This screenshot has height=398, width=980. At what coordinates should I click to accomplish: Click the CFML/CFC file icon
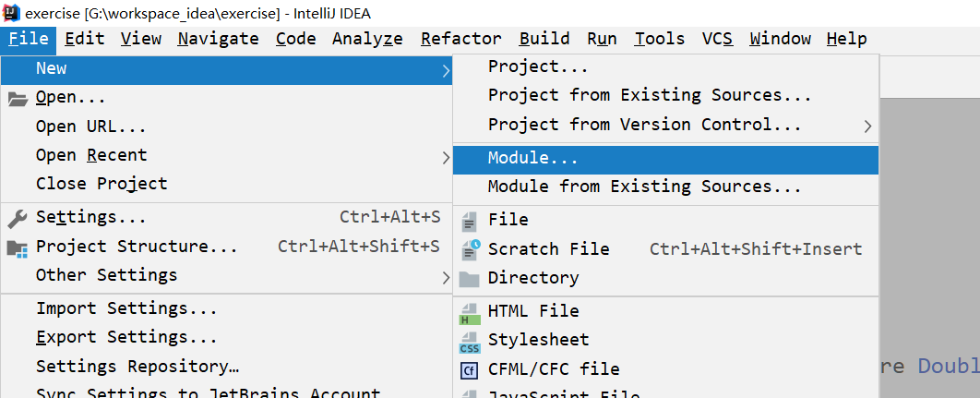470,370
